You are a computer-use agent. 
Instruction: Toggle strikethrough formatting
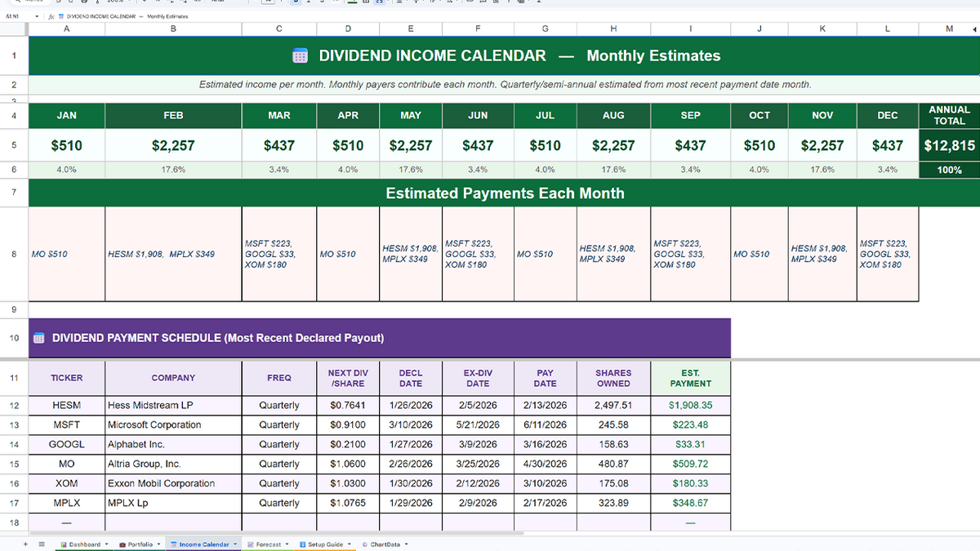pos(322,3)
